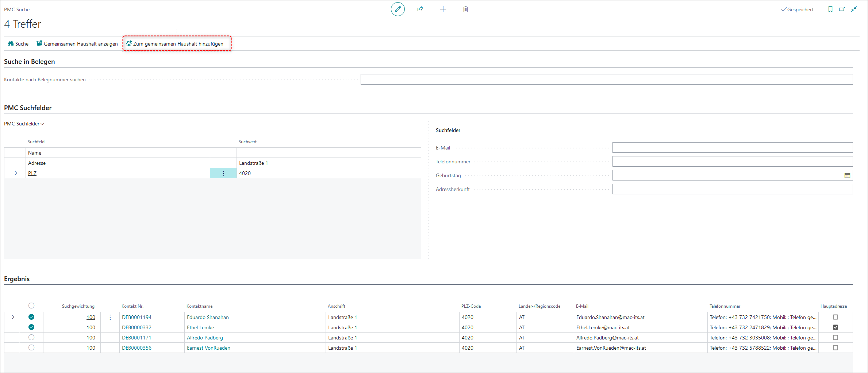Open contact DEB0000332

pyautogui.click(x=137, y=327)
